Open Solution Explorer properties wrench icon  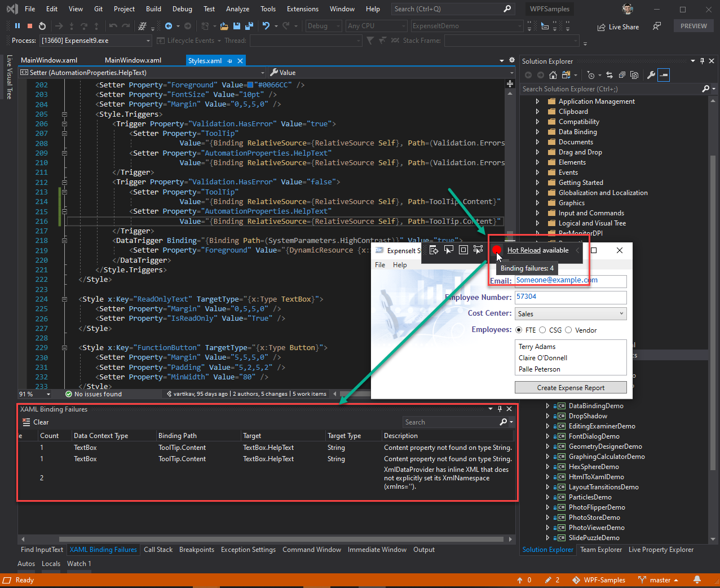[651, 75]
